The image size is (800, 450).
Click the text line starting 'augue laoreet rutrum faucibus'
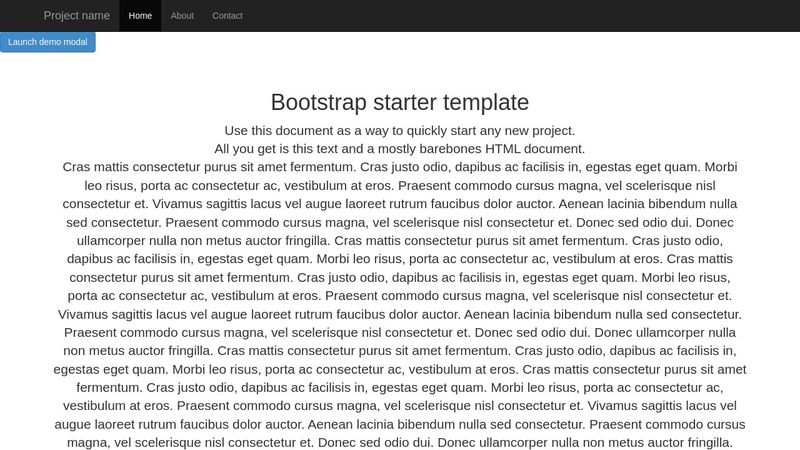click(400, 423)
